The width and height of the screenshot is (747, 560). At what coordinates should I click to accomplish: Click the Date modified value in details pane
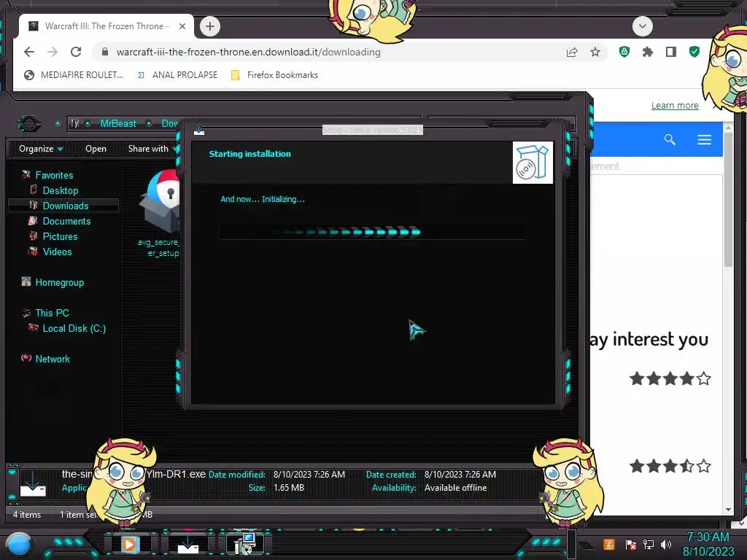pyautogui.click(x=309, y=474)
